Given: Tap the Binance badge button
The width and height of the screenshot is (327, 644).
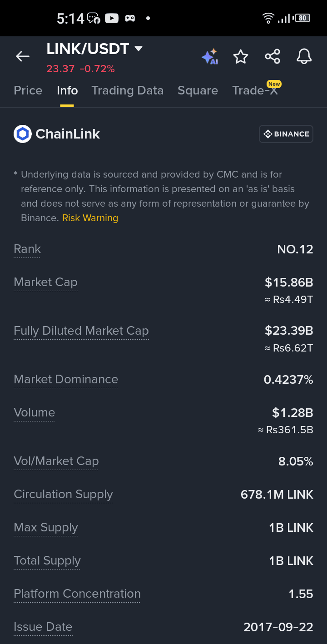Looking at the screenshot, I should 286,134.
